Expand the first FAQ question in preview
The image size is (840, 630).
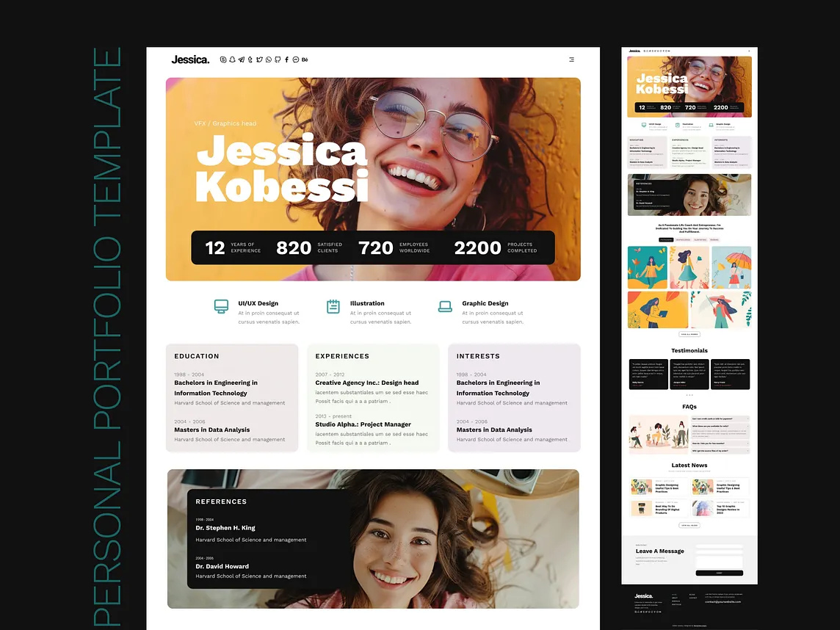tap(720, 419)
